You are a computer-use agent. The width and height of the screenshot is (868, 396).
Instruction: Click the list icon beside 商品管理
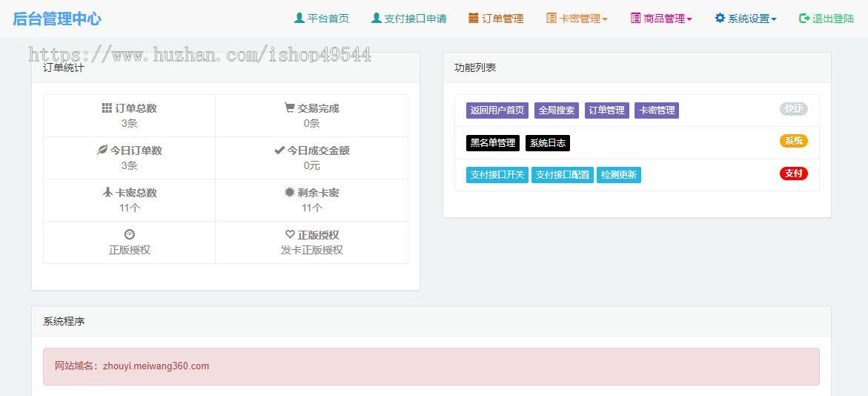coord(635,19)
